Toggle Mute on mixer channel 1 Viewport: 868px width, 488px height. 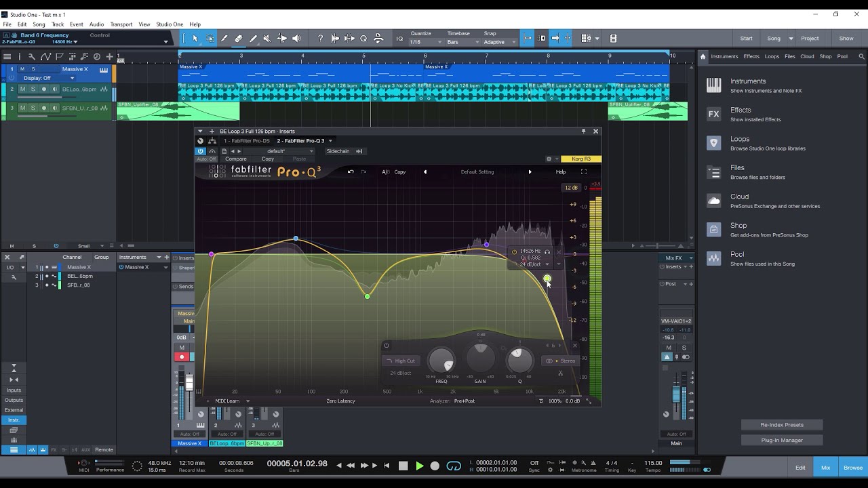click(182, 348)
